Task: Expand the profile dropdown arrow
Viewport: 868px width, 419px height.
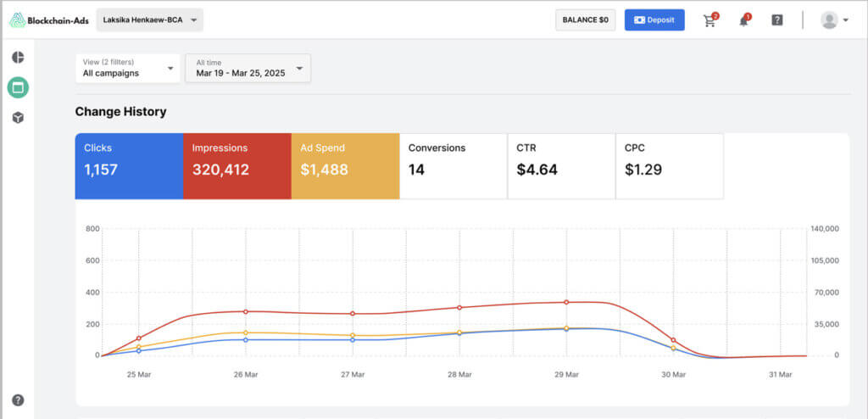Action: tap(845, 20)
